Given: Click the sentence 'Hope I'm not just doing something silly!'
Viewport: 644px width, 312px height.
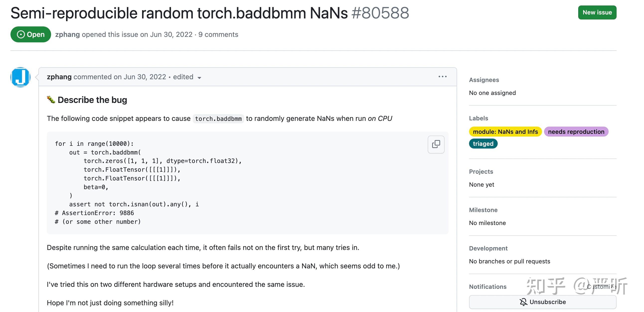Looking at the screenshot, I should [110, 303].
